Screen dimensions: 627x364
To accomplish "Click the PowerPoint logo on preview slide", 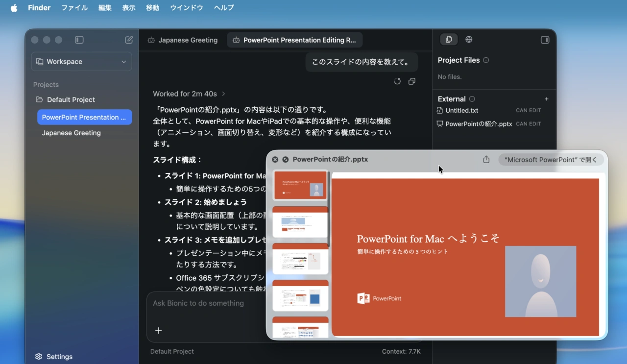I will click(380, 298).
